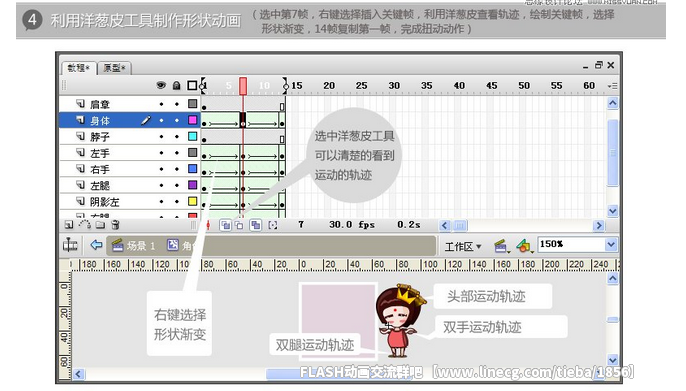Click timeline vertical scrollbar up arrow
The height and width of the screenshot is (391, 686).
coord(612,103)
